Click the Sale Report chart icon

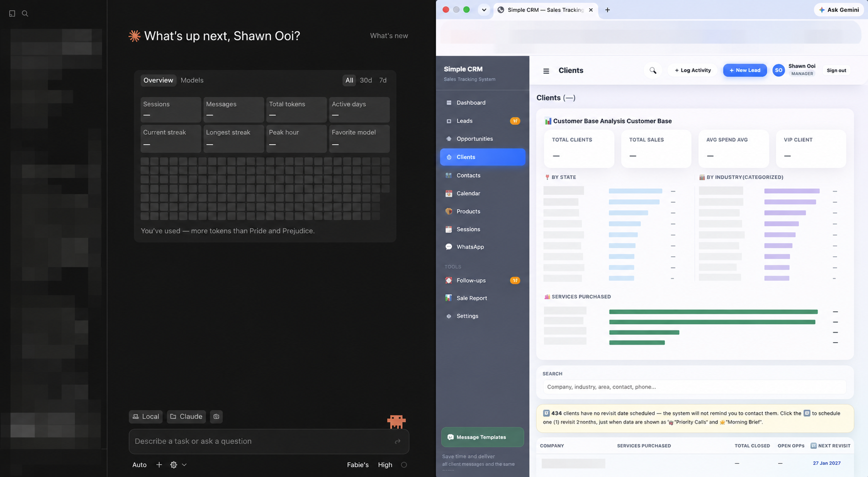449,298
